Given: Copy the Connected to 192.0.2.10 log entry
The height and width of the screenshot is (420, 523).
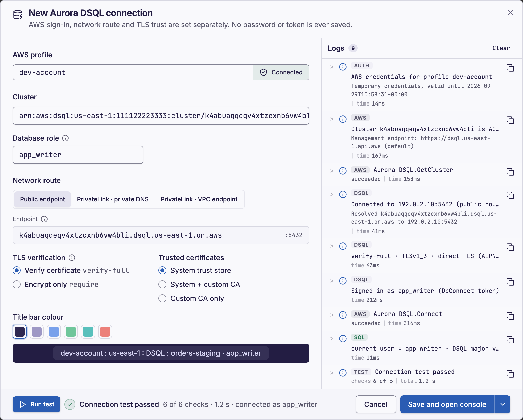Looking at the screenshot, I should (510, 195).
